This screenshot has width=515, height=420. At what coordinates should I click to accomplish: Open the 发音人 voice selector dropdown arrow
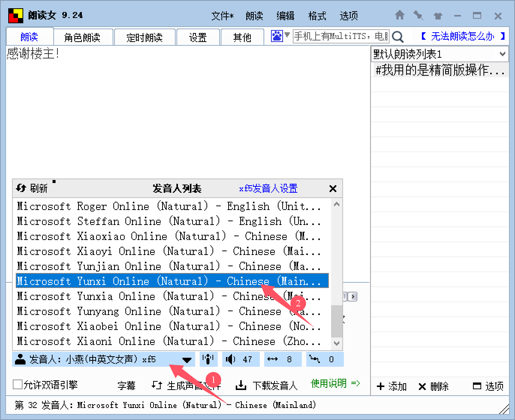click(187, 359)
